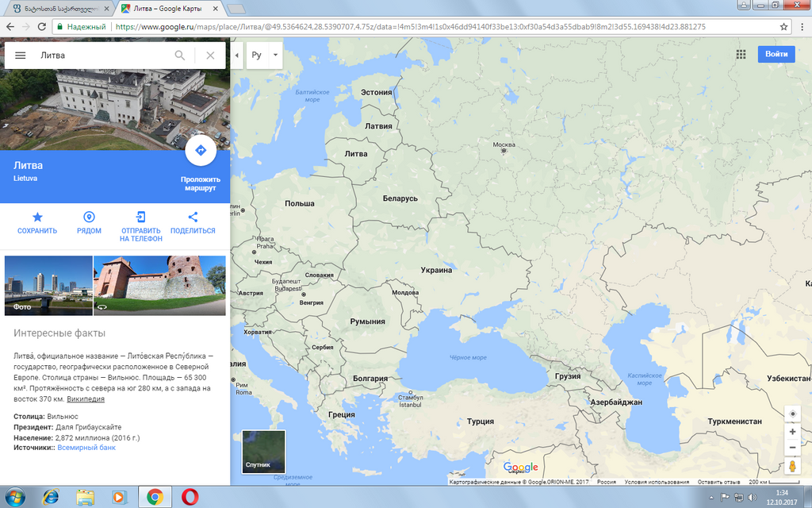Click the my location target icon
Viewport: 812px width, 508px height.
(792, 414)
